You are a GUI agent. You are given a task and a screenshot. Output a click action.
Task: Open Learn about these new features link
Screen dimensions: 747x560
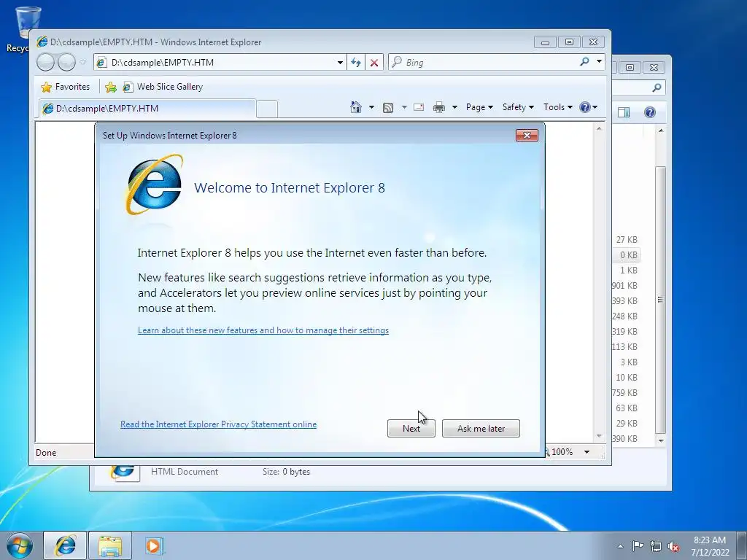263,330
